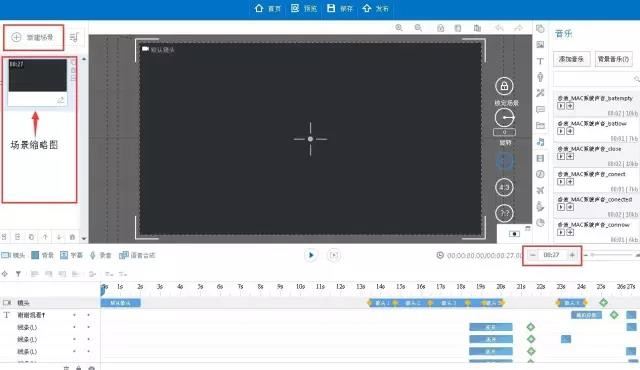Save the project from top bar

point(340,8)
